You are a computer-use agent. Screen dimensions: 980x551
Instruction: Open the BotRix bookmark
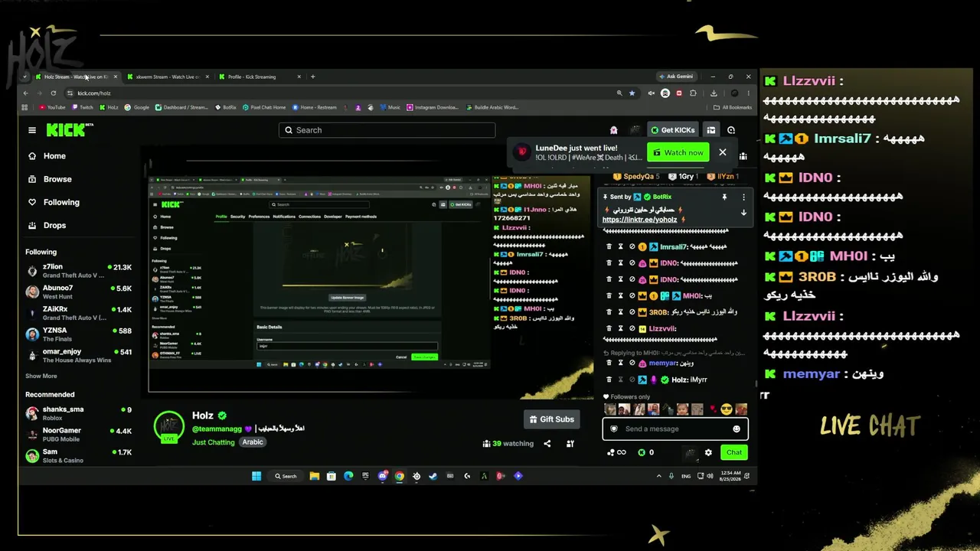pos(226,107)
